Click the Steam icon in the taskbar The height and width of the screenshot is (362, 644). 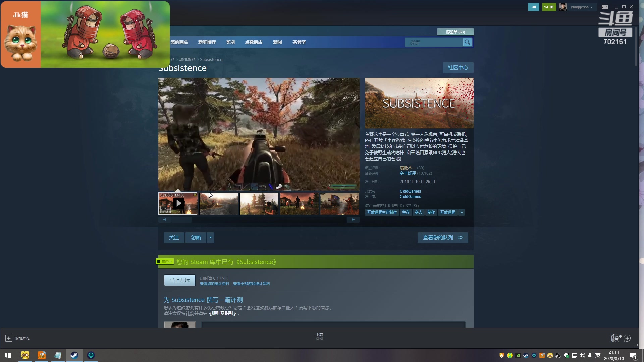pyautogui.click(x=74, y=355)
